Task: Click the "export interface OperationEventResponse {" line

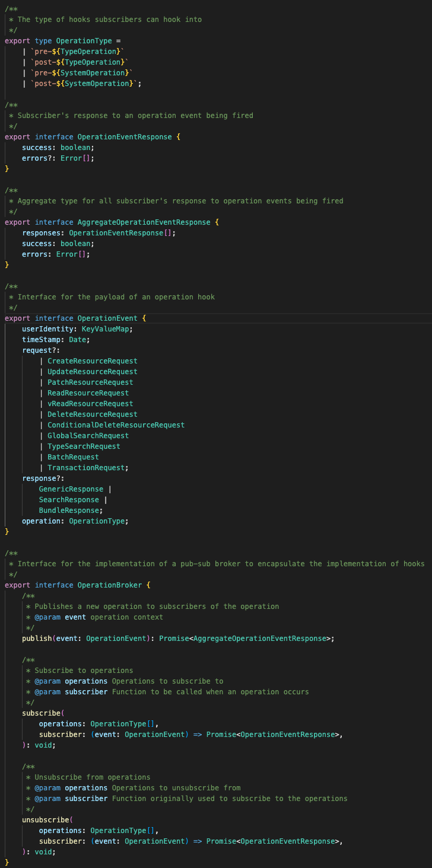Action: (92, 137)
